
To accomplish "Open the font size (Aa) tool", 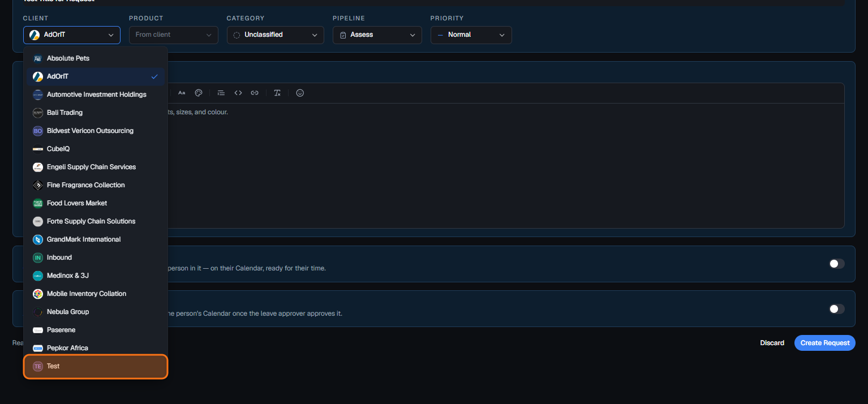I will click(x=182, y=93).
